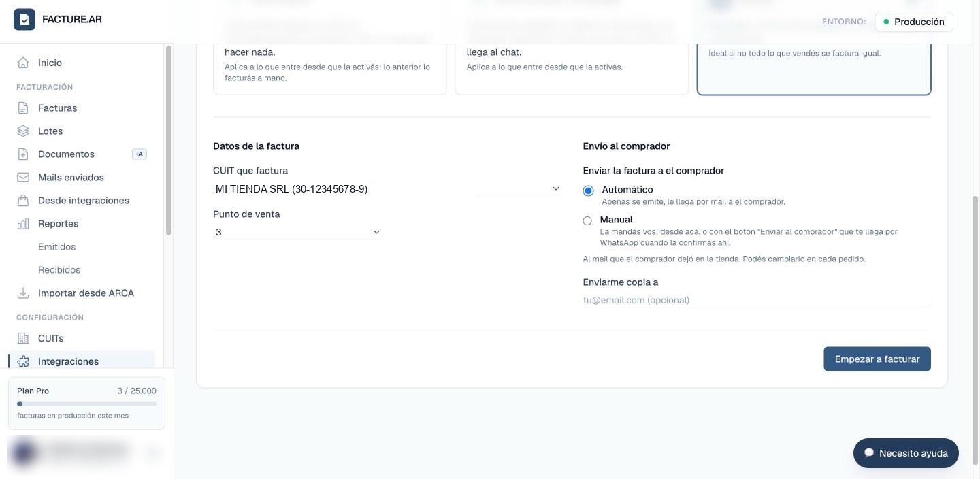Open the Punto de venta dropdown

coord(297,232)
